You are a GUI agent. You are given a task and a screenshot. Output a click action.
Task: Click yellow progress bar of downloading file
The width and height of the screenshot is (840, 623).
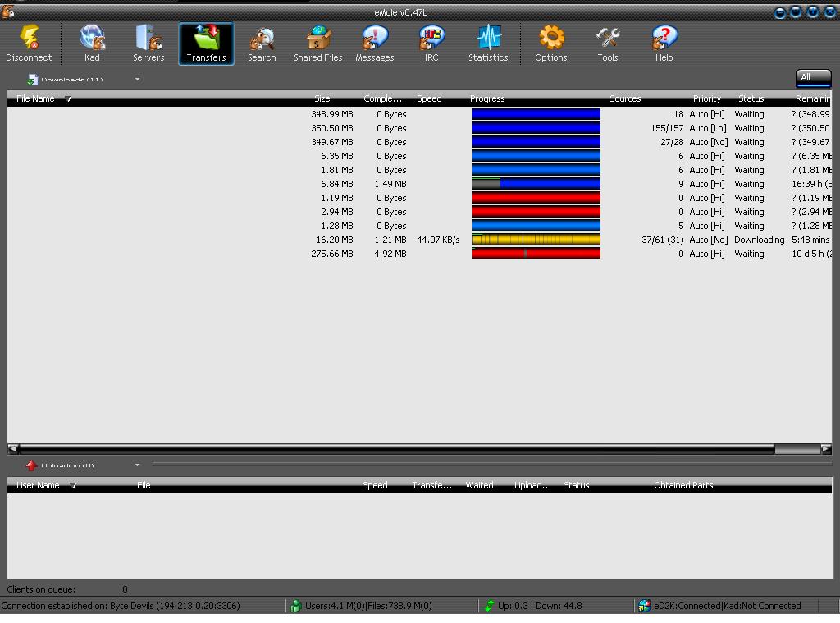pyautogui.click(x=536, y=240)
